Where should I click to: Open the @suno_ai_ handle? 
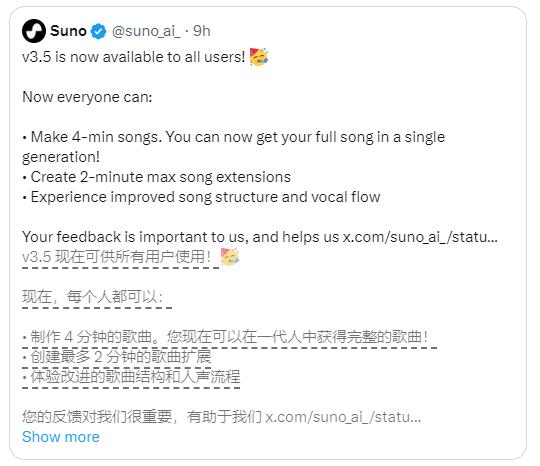146,31
